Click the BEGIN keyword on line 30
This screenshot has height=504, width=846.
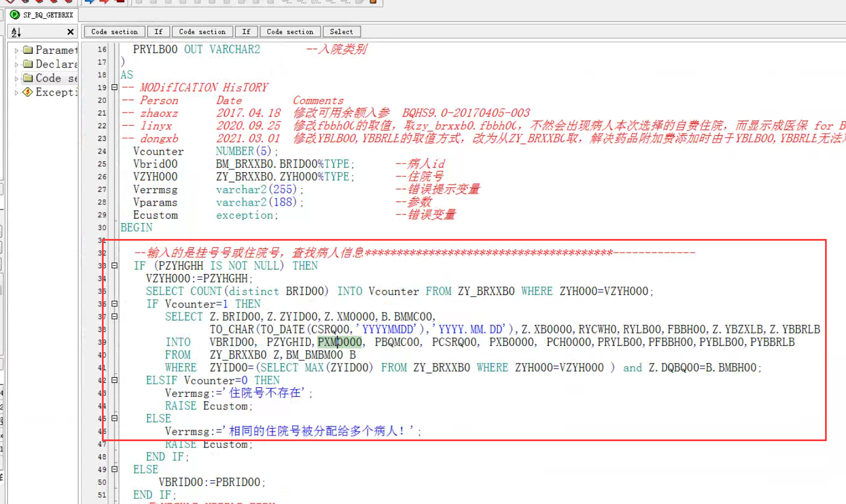(136, 228)
